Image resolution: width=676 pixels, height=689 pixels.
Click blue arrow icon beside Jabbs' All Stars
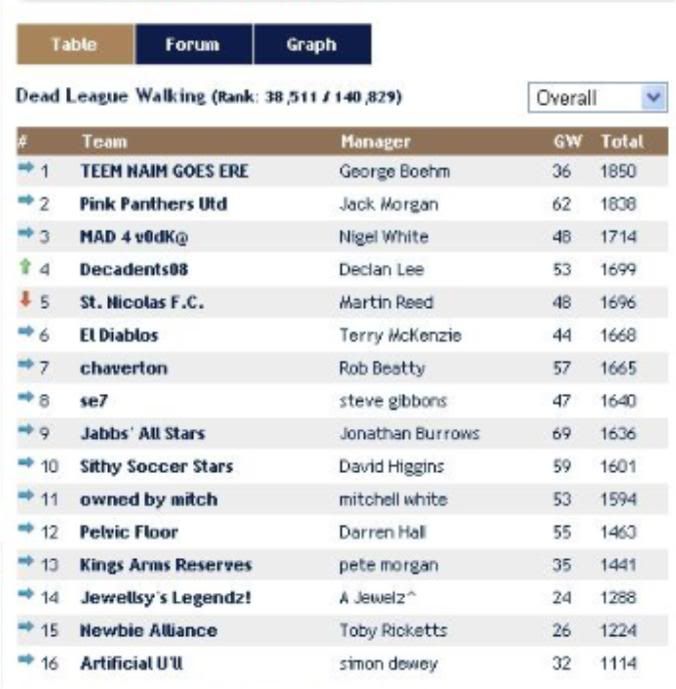(26, 432)
